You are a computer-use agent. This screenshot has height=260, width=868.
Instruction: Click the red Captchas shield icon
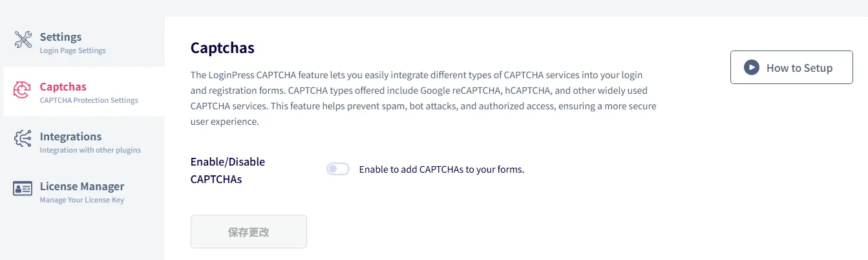point(23,90)
